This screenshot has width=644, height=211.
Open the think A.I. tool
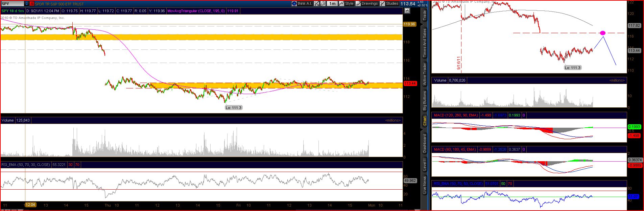(x=302, y=3)
